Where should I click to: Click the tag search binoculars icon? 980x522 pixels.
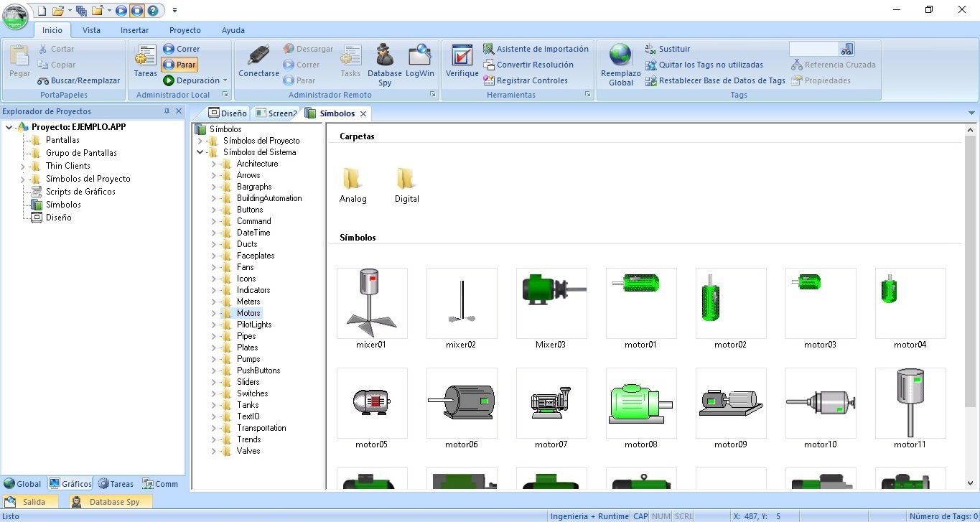click(x=847, y=49)
